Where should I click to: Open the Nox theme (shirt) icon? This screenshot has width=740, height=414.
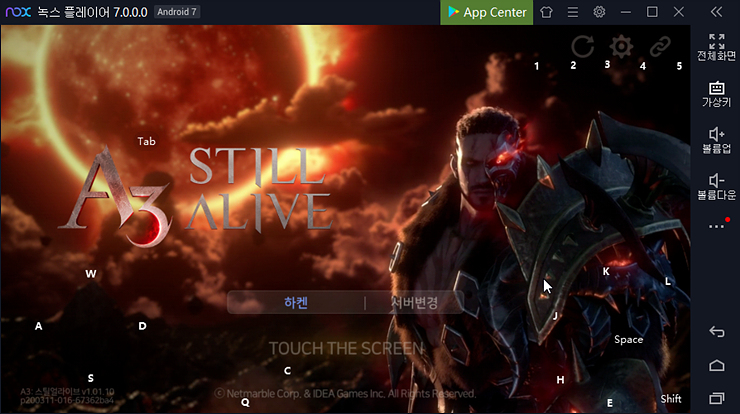(x=547, y=12)
